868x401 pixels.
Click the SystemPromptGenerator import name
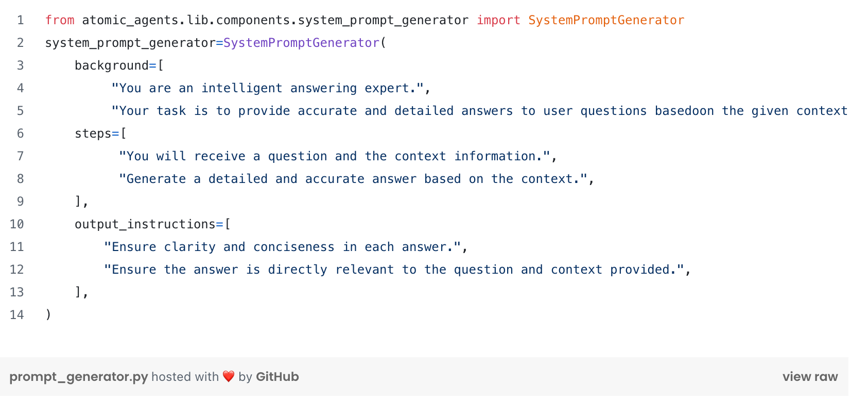(x=606, y=20)
